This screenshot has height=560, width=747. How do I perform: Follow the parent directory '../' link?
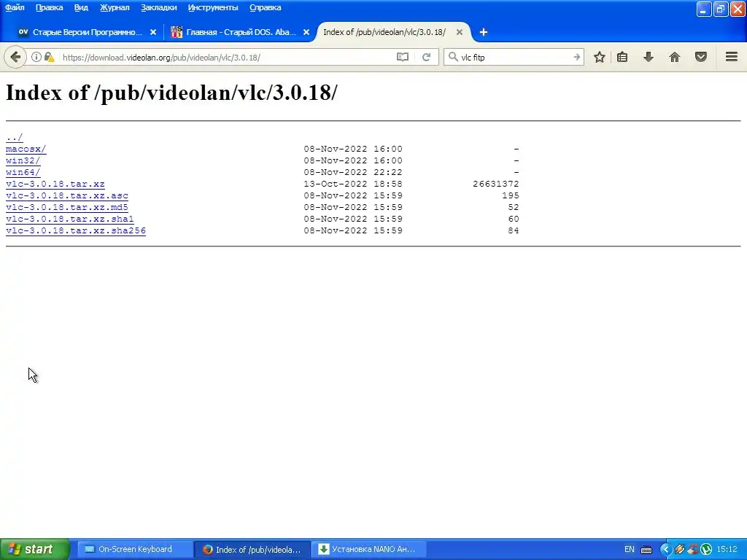pos(15,138)
